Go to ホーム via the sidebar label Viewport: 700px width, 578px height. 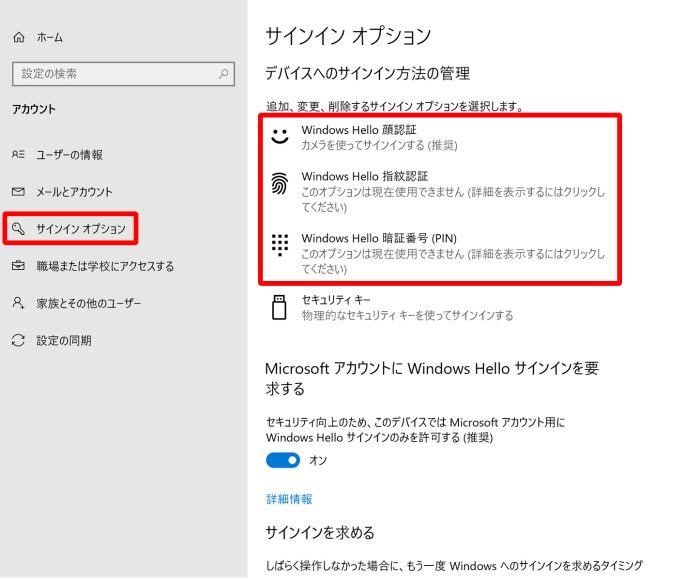[x=50, y=37]
